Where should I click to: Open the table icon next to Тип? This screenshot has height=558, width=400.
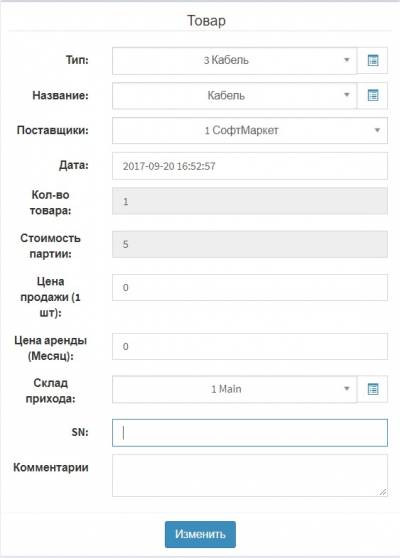[372, 60]
